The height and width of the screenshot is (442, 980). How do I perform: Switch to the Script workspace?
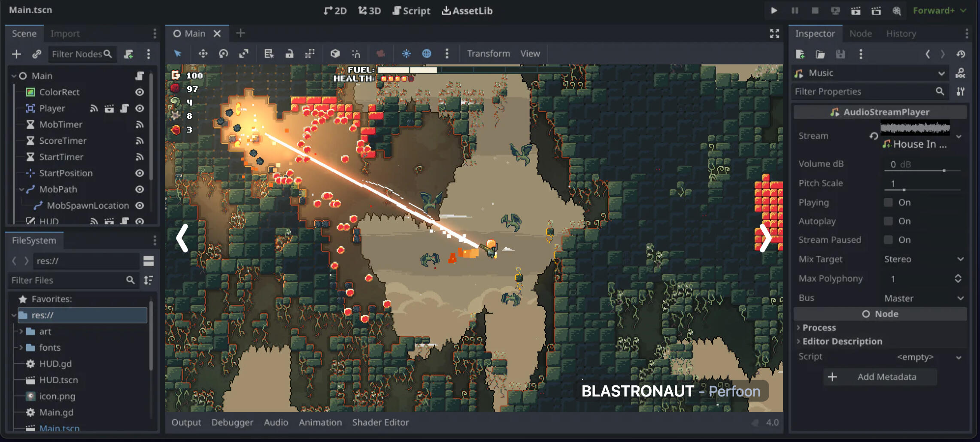pos(411,11)
